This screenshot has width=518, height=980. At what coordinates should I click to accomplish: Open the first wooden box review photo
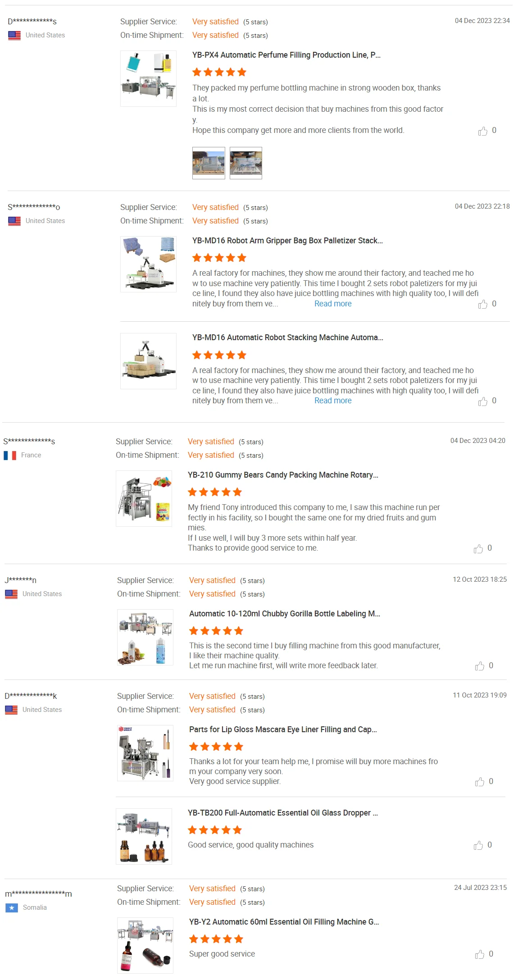coord(209,163)
